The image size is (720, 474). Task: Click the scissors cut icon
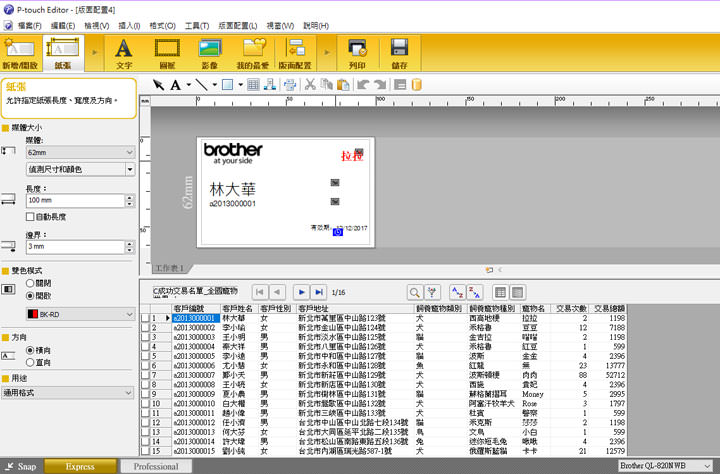tap(311, 85)
